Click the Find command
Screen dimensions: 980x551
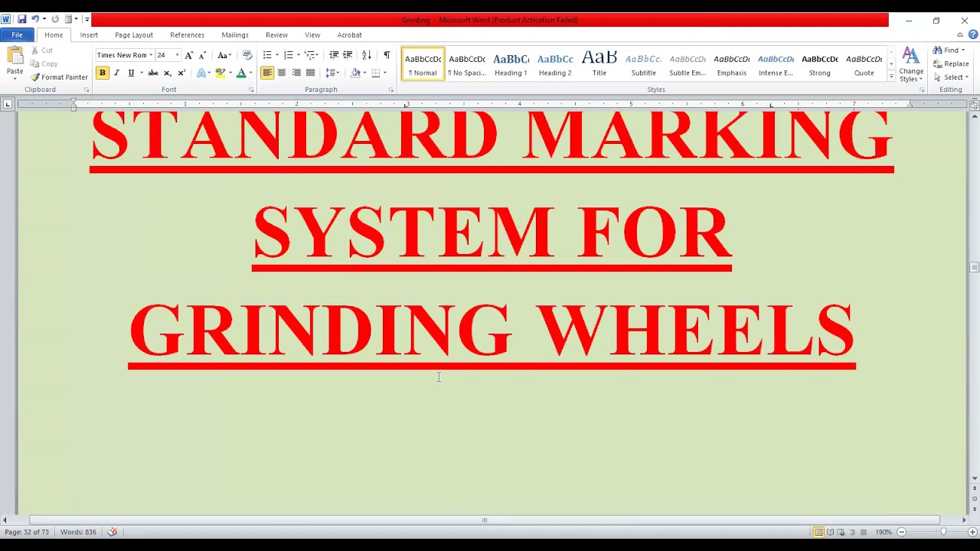pyautogui.click(x=950, y=51)
